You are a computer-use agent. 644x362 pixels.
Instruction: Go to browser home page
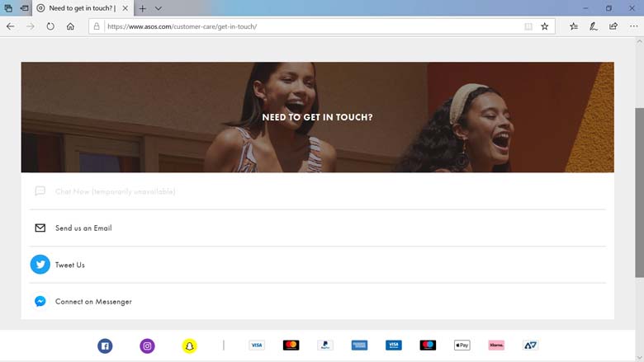click(x=71, y=26)
